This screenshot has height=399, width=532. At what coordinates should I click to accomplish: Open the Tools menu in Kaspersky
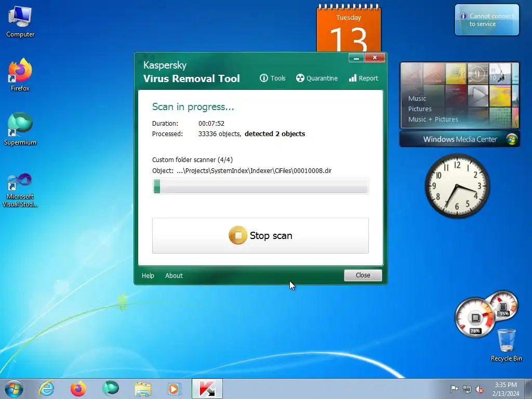[x=272, y=78]
